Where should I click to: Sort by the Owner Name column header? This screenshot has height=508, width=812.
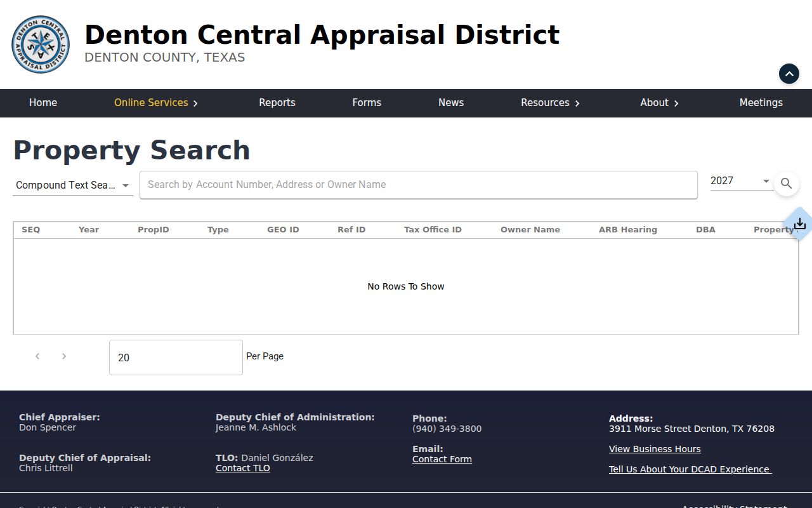(x=530, y=230)
